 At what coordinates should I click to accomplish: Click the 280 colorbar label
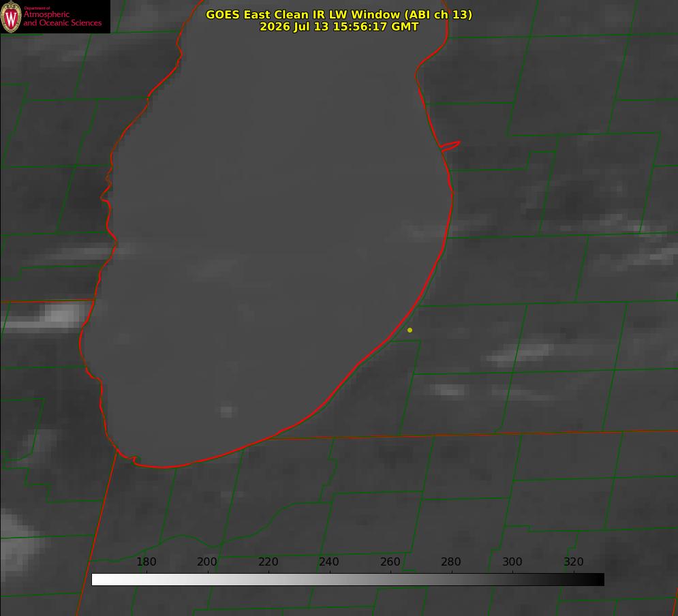pyautogui.click(x=451, y=561)
